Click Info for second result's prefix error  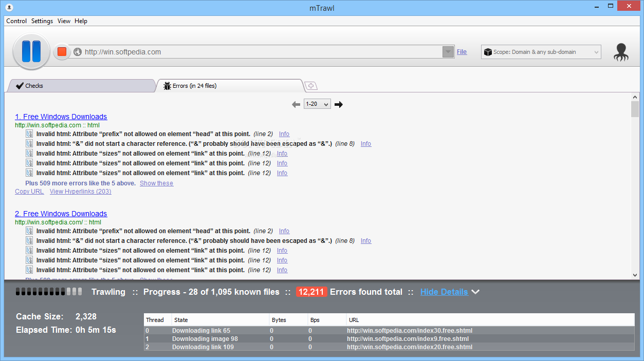point(284,231)
